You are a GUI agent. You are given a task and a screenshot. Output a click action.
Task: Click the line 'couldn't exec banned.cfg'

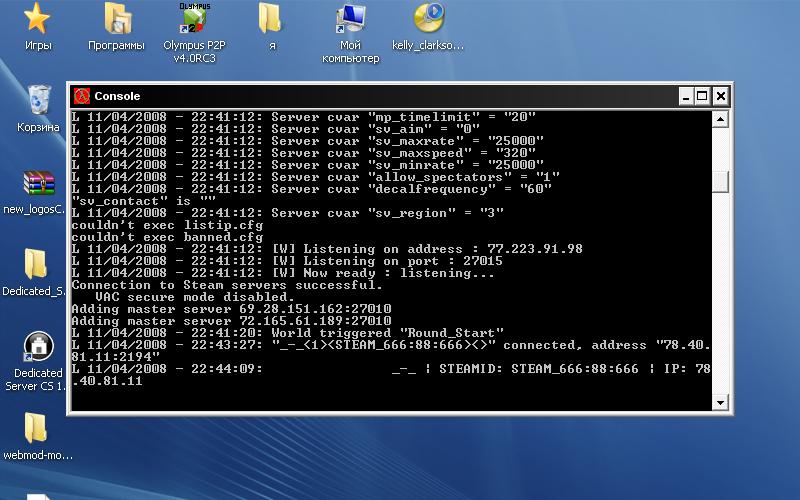(x=167, y=237)
